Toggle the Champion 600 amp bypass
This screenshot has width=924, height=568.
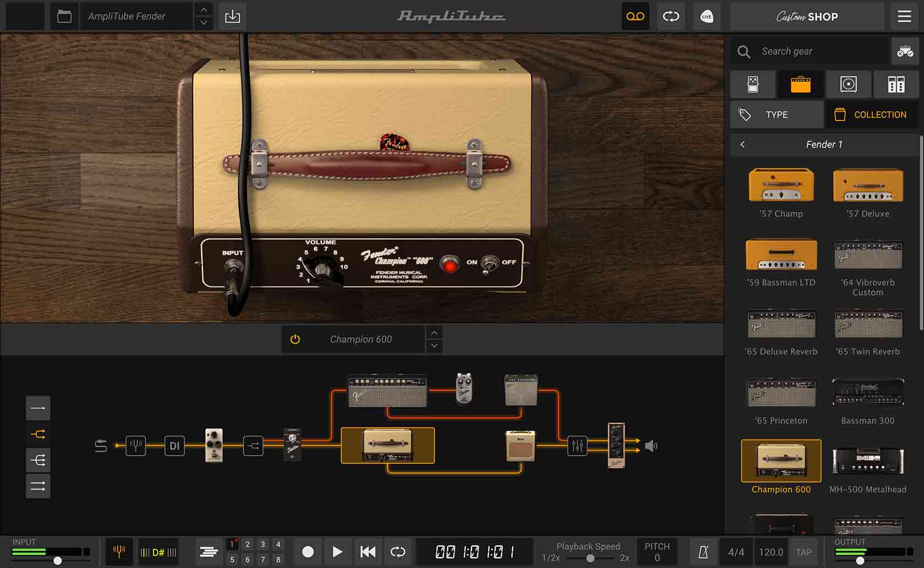tap(295, 339)
